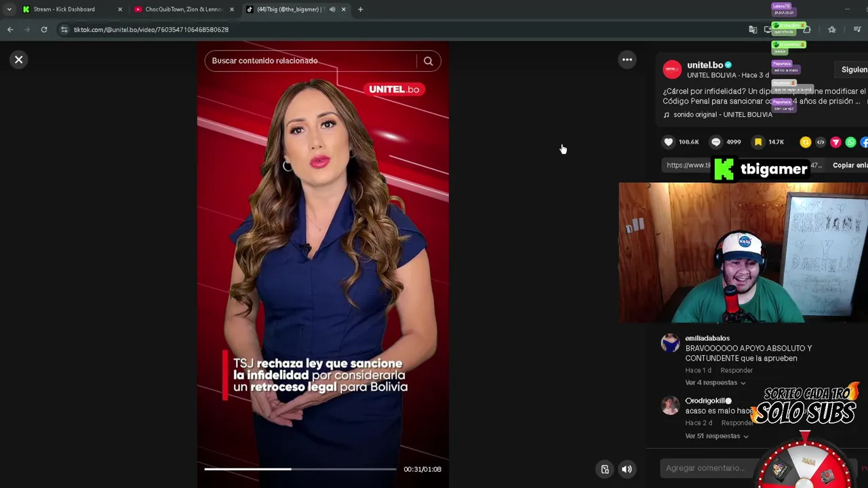Close the ChocQuibTown YouTube tab
This screenshot has width=868, height=488.
pyautogui.click(x=232, y=9)
